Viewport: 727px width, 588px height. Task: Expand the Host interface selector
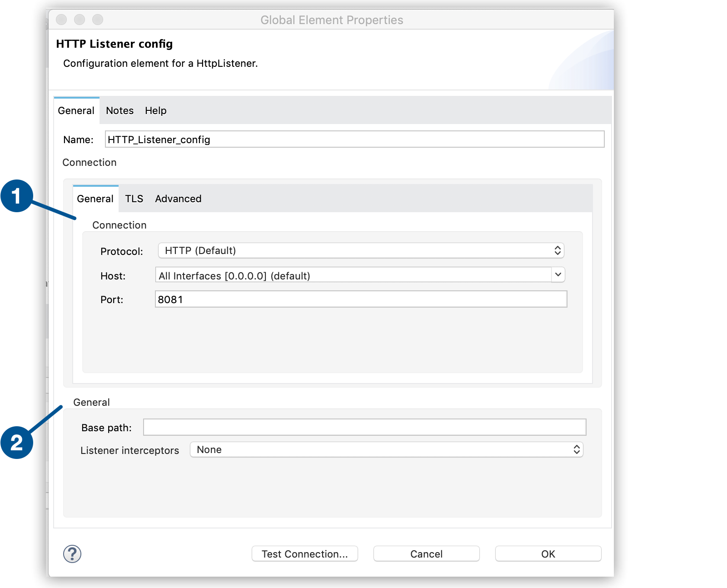[558, 275]
